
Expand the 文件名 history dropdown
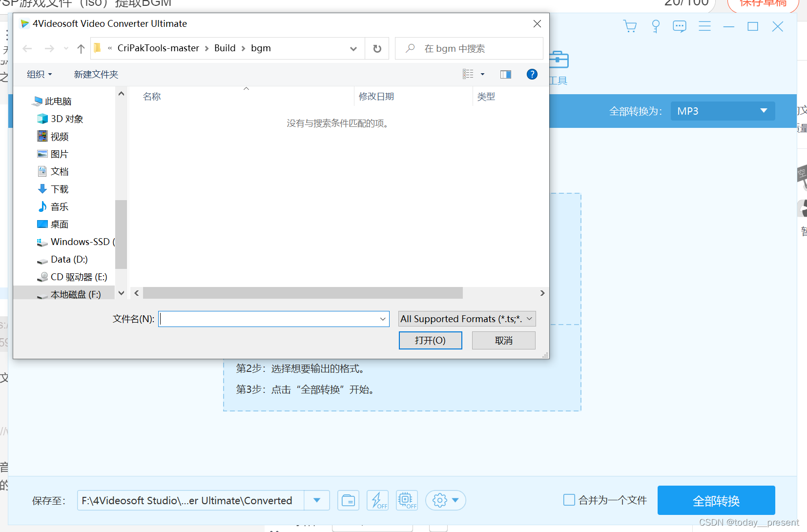(x=383, y=319)
